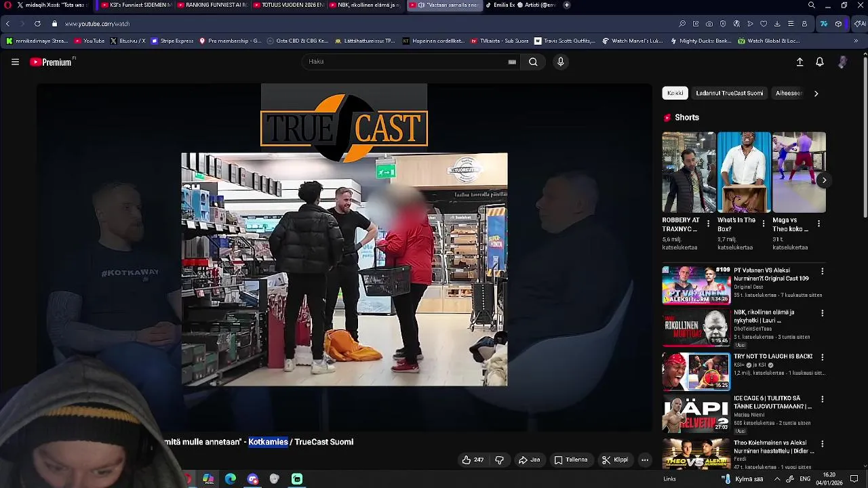Dislike the video with thumbs down

pyautogui.click(x=500, y=460)
